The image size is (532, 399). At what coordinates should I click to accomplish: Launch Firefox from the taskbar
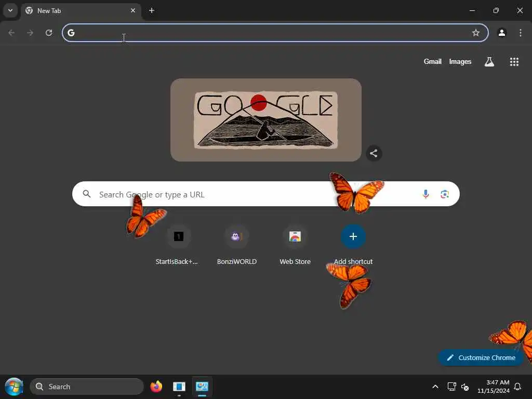156,387
